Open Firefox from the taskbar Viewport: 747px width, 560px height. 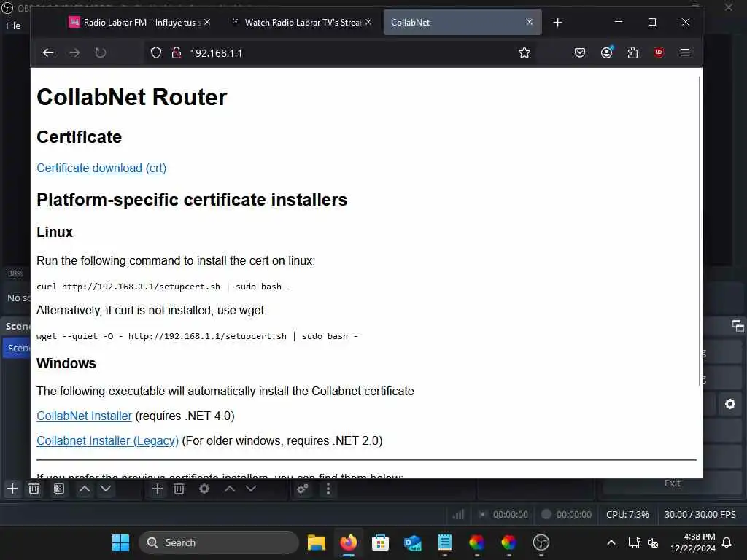coord(348,542)
